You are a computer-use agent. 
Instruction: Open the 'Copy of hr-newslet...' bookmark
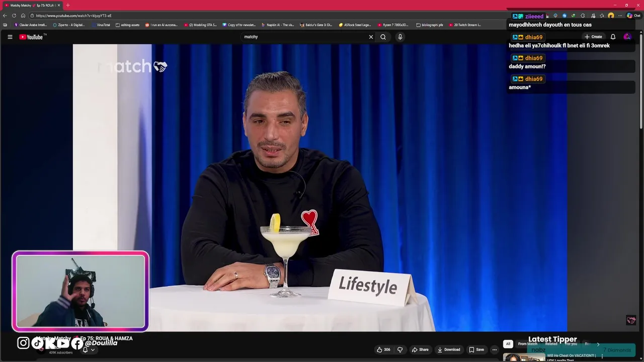tap(239, 25)
